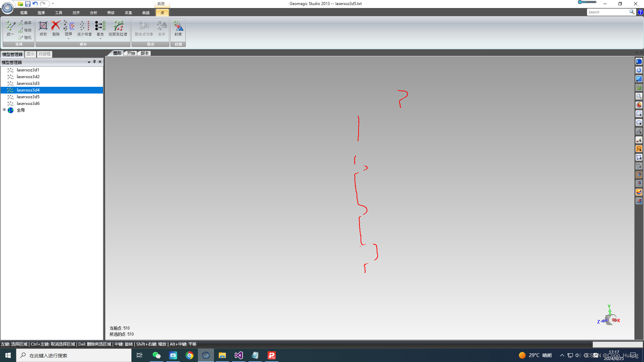Undo the last action in quick access
Image resolution: width=644 pixels, height=362 pixels.
click(x=35, y=4)
